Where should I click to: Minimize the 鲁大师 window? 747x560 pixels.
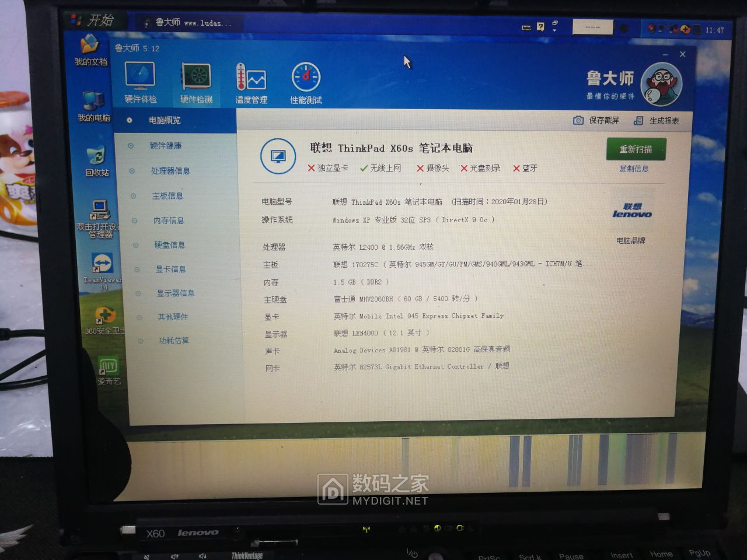(665, 54)
